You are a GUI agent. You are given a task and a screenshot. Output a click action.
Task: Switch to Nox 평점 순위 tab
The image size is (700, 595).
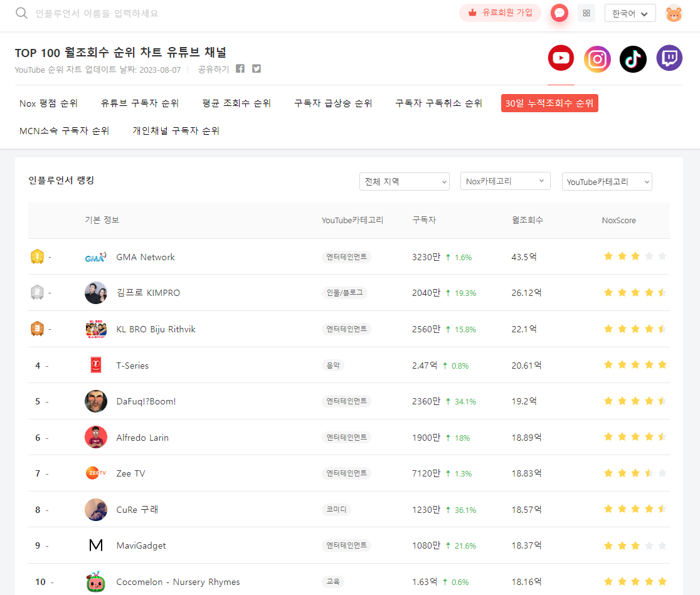[x=48, y=103]
